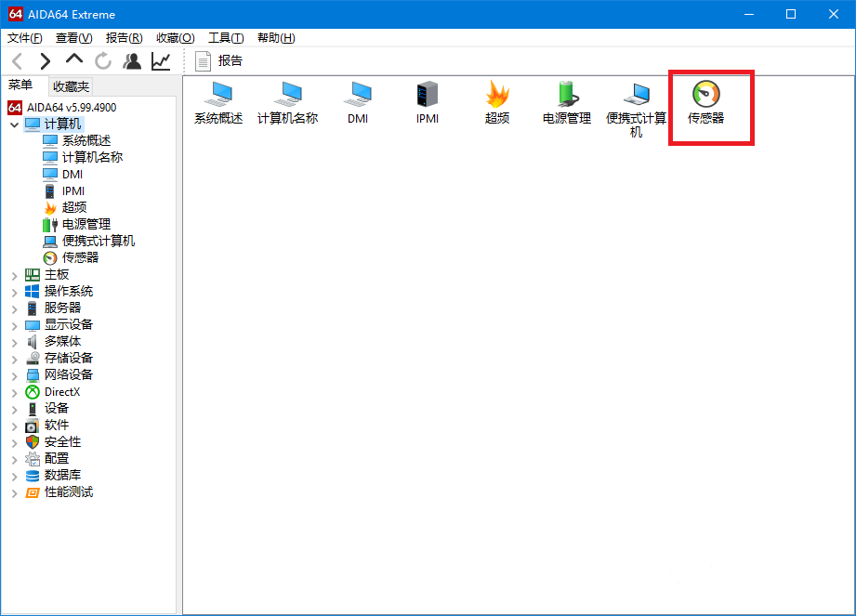The width and height of the screenshot is (856, 616).
Task: Expand the 操作系统 tree node
Action: point(15,293)
